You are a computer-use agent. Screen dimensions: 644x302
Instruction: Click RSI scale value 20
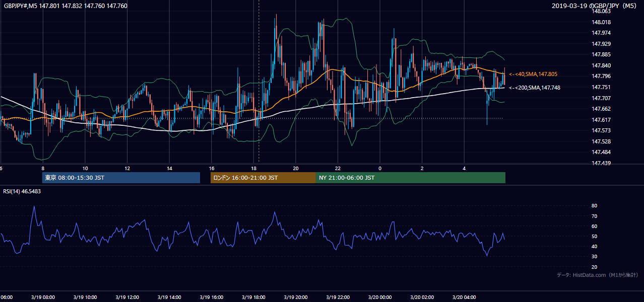[x=594, y=267]
